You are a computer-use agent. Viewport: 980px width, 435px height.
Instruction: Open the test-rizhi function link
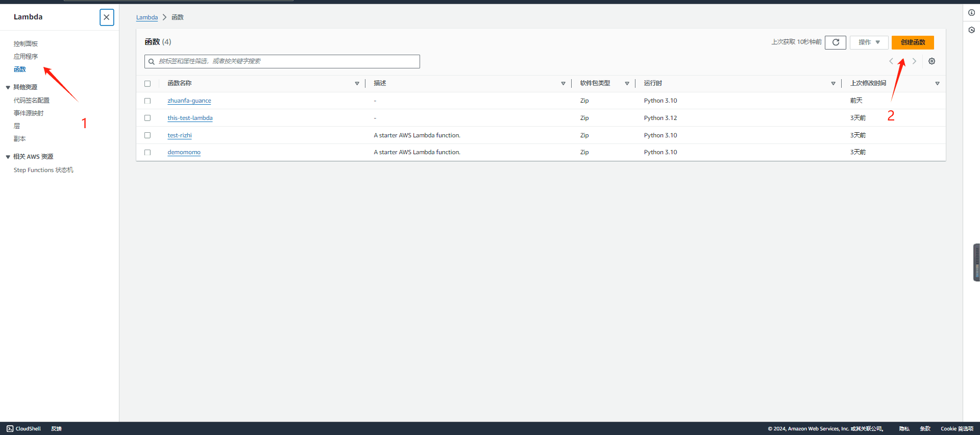coord(180,135)
